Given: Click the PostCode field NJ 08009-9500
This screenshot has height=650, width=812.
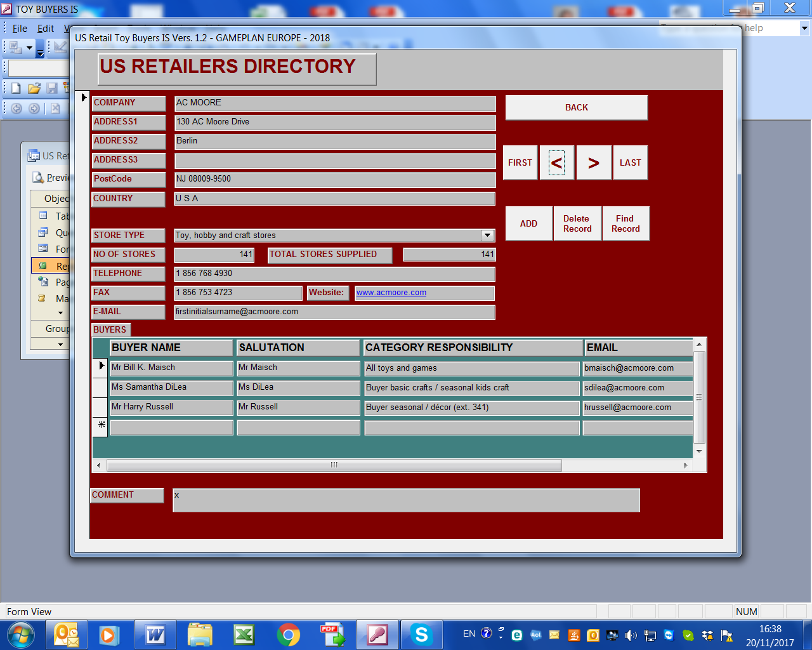Looking at the screenshot, I should coord(335,179).
